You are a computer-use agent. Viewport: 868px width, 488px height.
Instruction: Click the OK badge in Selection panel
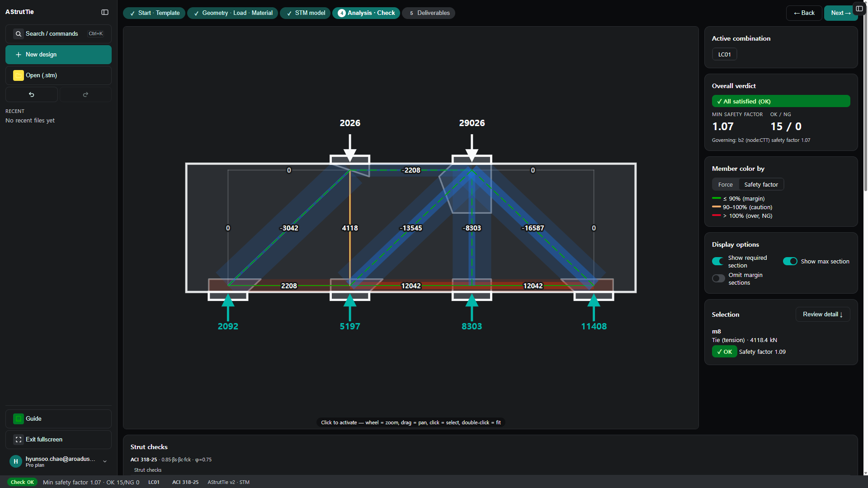tap(724, 352)
